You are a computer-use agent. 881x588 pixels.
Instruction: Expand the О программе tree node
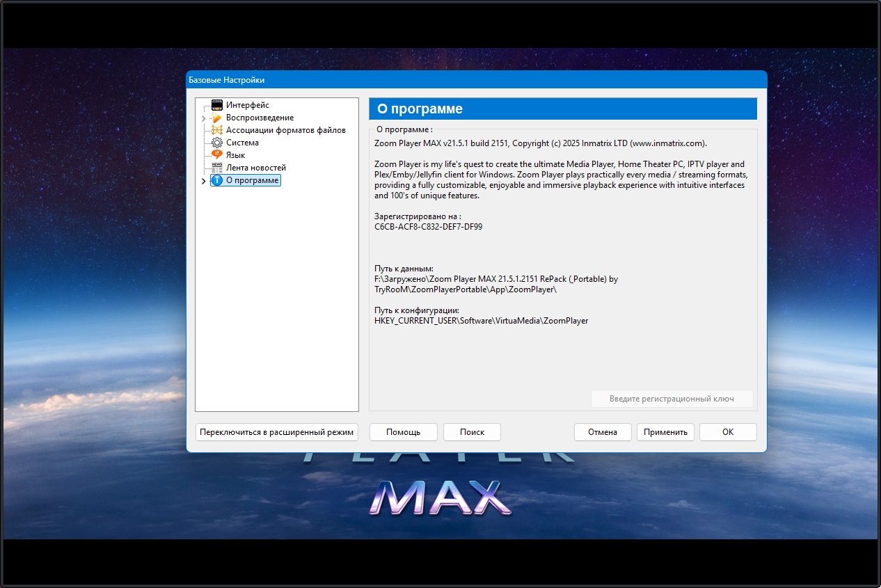[x=203, y=181]
